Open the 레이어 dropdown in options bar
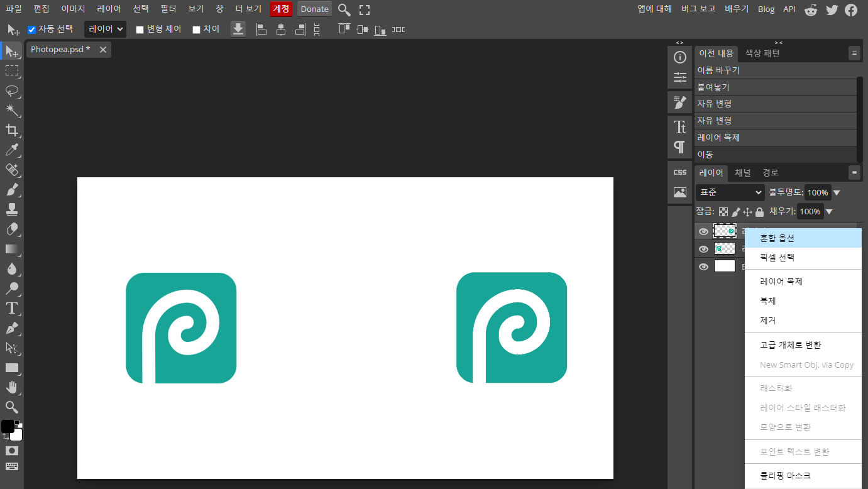 tap(105, 29)
